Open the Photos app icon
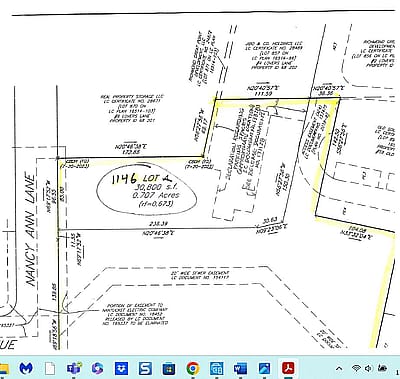The width and height of the screenshot is (400, 379). pyautogui.click(x=265, y=368)
